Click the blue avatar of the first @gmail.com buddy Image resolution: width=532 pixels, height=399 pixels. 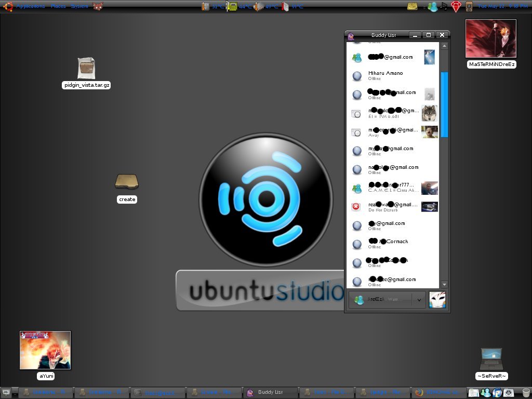[430, 57]
